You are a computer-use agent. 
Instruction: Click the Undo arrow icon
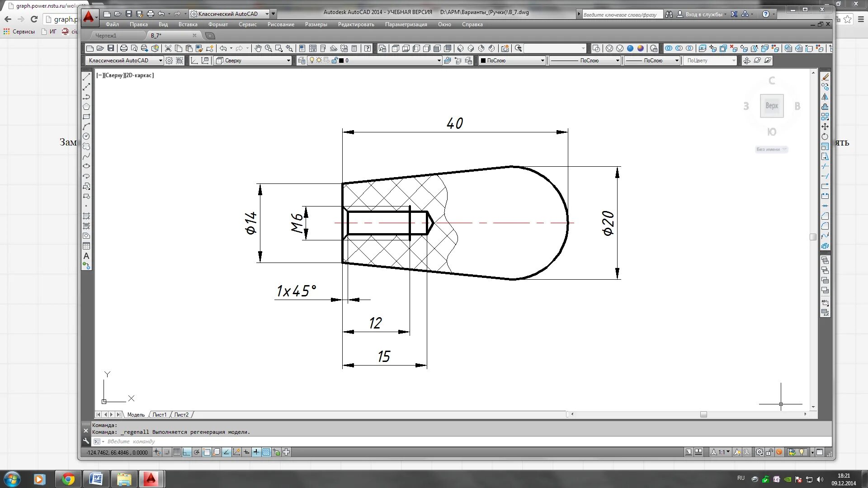tap(223, 48)
